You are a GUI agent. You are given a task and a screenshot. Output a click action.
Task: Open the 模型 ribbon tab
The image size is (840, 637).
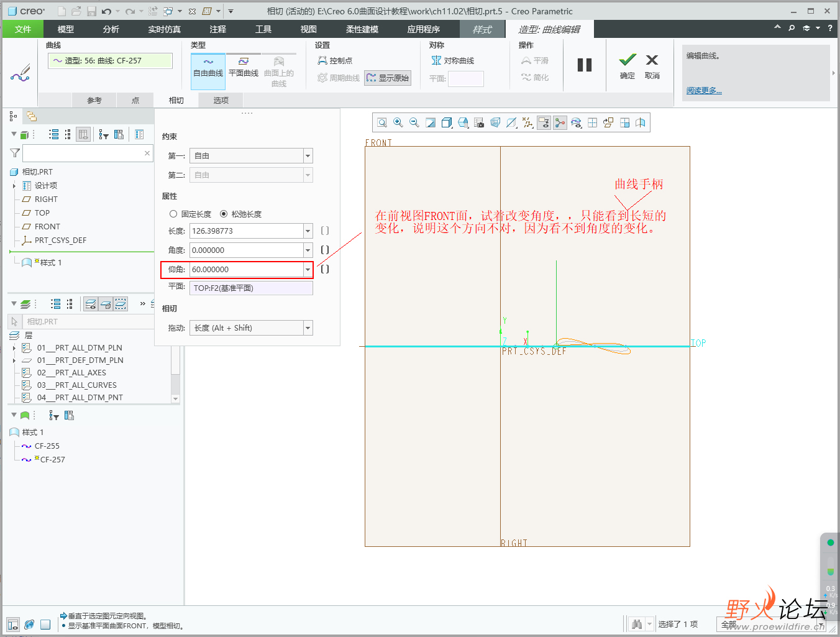pyautogui.click(x=65, y=29)
